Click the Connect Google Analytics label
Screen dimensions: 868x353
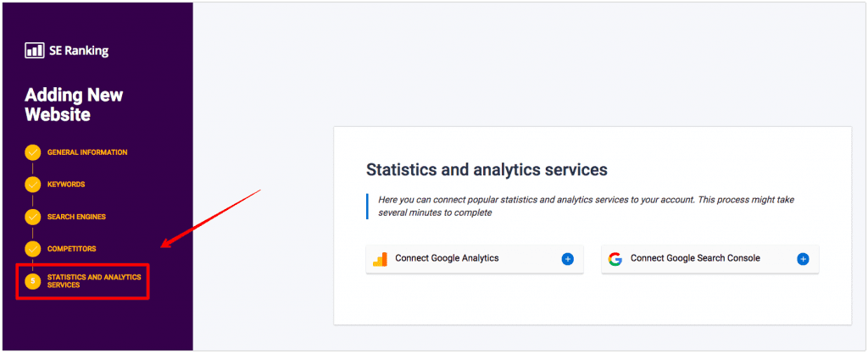pyautogui.click(x=447, y=258)
